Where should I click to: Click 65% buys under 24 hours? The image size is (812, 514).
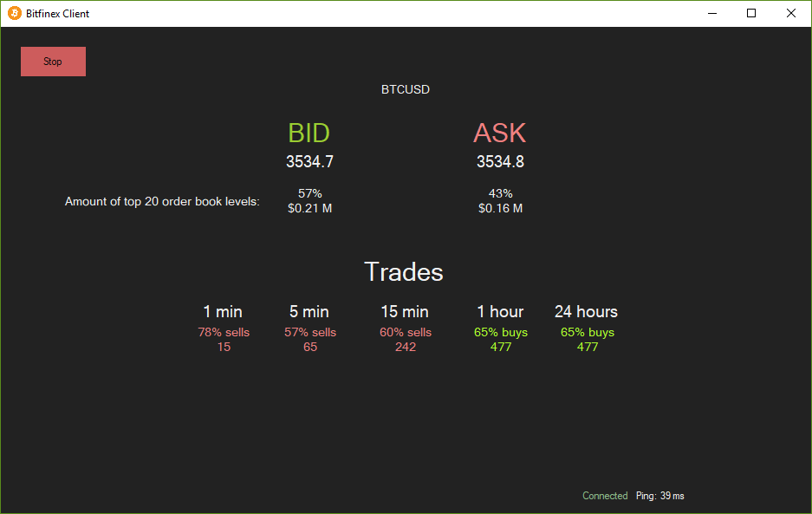(x=588, y=332)
